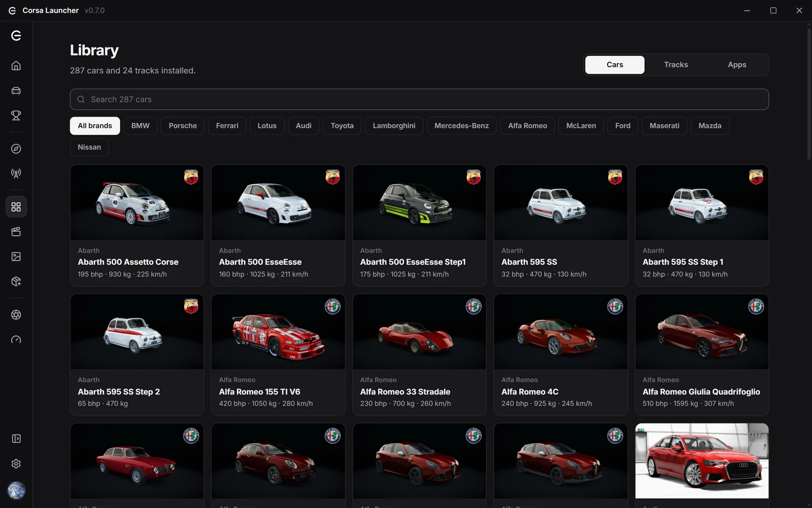Open Alfa Romeo Giulia Quadrifoglio thumbnail
The height and width of the screenshot is (508, 812).
[701, 332]
